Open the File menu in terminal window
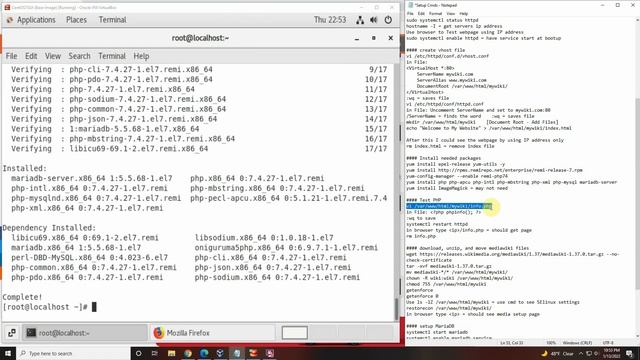640x360 pixels. click(11, 56)
